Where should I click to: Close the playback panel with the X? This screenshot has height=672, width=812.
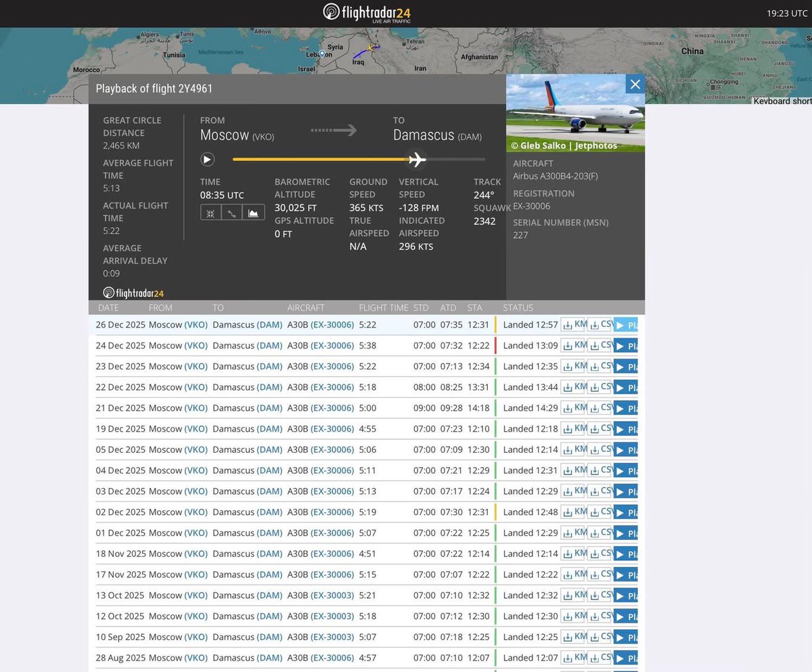tap(635, 84)
